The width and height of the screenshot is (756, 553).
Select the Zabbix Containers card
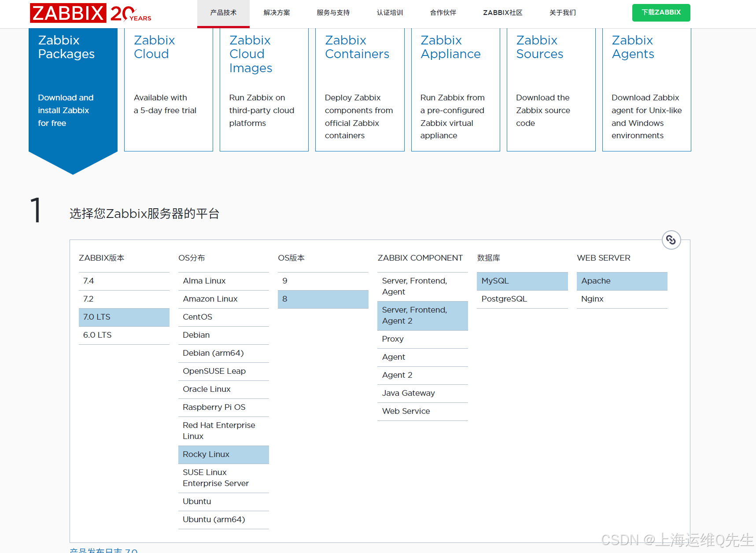point(360,90)
